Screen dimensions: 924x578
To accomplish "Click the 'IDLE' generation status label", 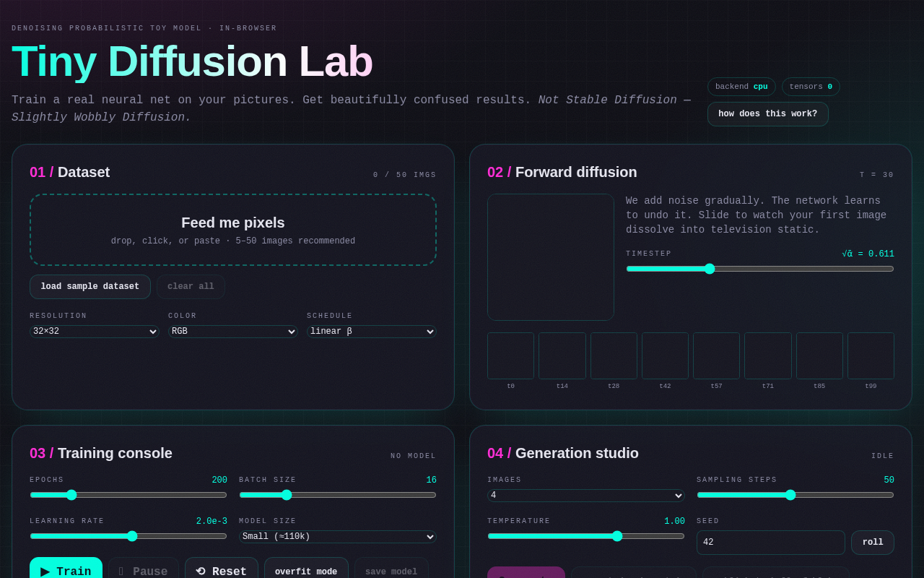I will pyautogui.click(x=883, y=456).
